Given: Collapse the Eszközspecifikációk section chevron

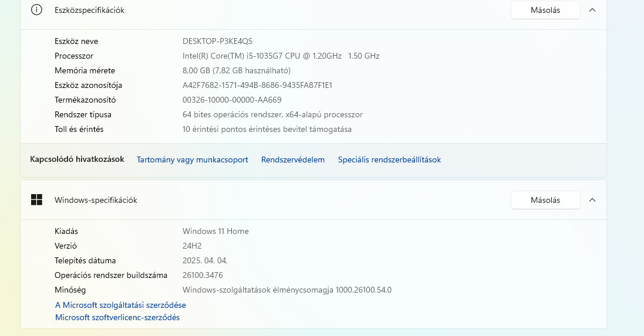Looking at the screenshot, I should pyautogui.click(x=592, y=10).
